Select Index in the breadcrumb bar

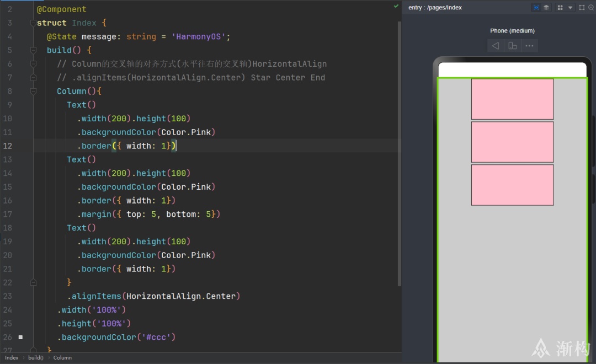(12, 357)
